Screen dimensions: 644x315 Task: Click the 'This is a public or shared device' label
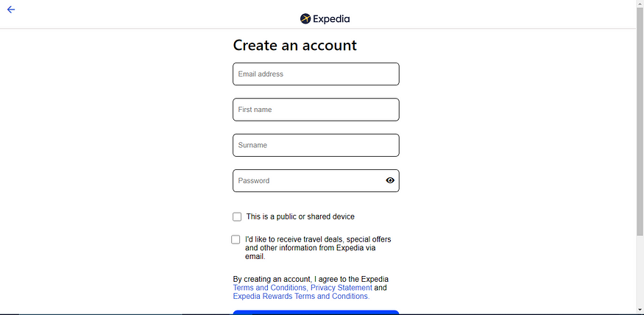click(300, 216)
